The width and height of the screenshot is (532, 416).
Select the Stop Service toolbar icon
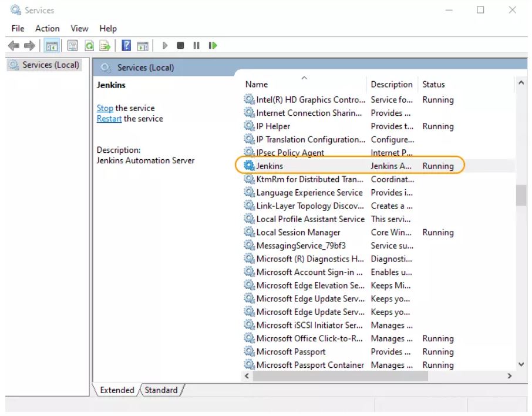(180, 45)
